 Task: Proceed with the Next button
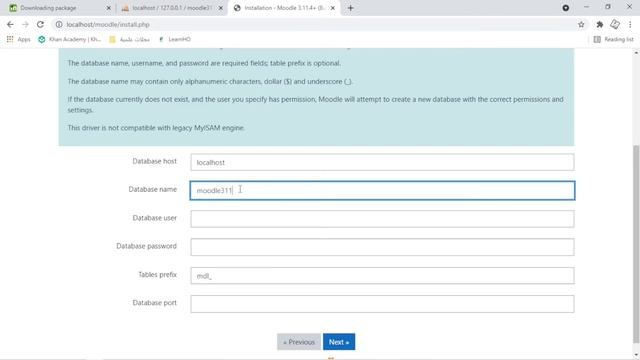pyautogui.click(x=339, y=342)
